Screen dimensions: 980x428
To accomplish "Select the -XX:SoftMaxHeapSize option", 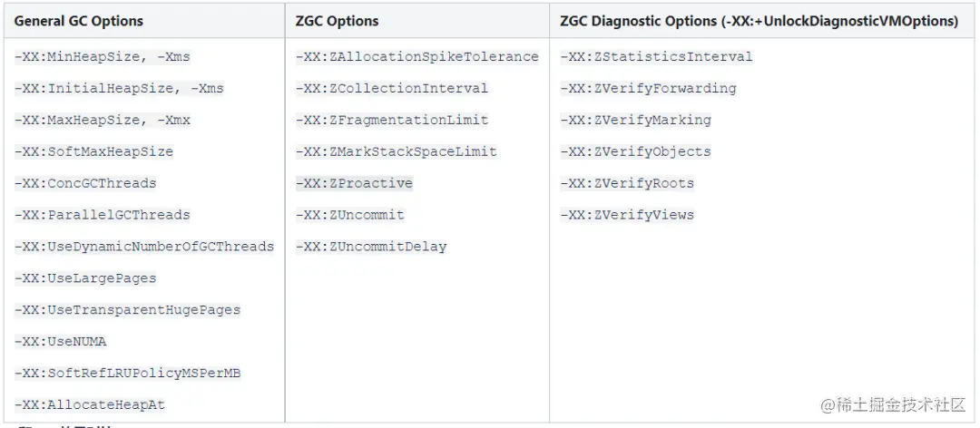I will (x=93, y=151).
